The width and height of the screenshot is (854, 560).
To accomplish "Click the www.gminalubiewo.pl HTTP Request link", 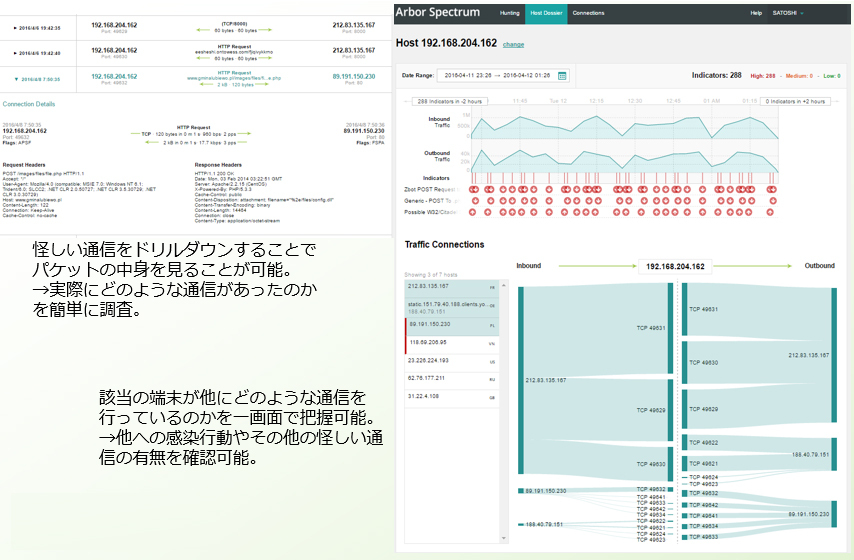I will pos(234,78).
